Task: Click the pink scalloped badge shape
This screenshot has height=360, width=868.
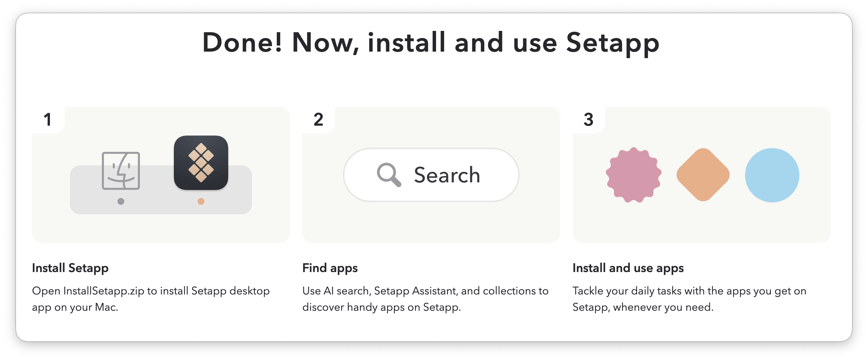Action: click(634, 175)
